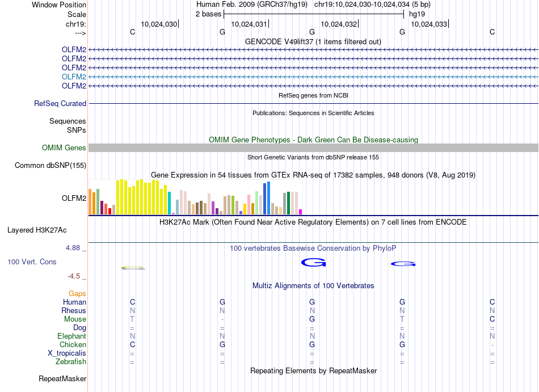This screenshot has height=392, width=539.
Task: Click 'Basewise Conservation by PhyloP' title
Action: pos(313,248)
